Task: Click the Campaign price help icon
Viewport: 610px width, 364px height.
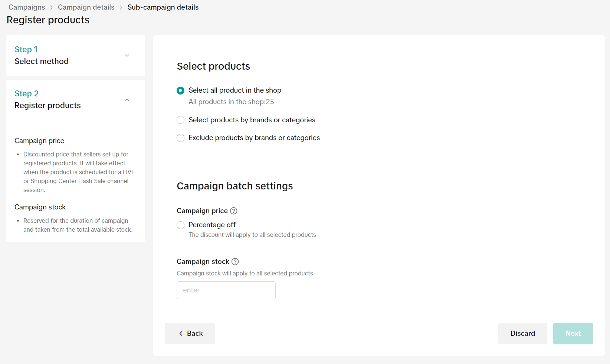Action: point(233,211)
